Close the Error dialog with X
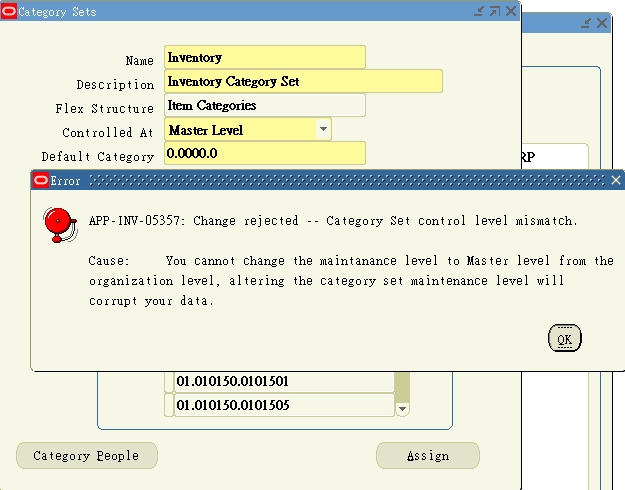The height and width of the screenshot is (490, 625). [616, 180]
